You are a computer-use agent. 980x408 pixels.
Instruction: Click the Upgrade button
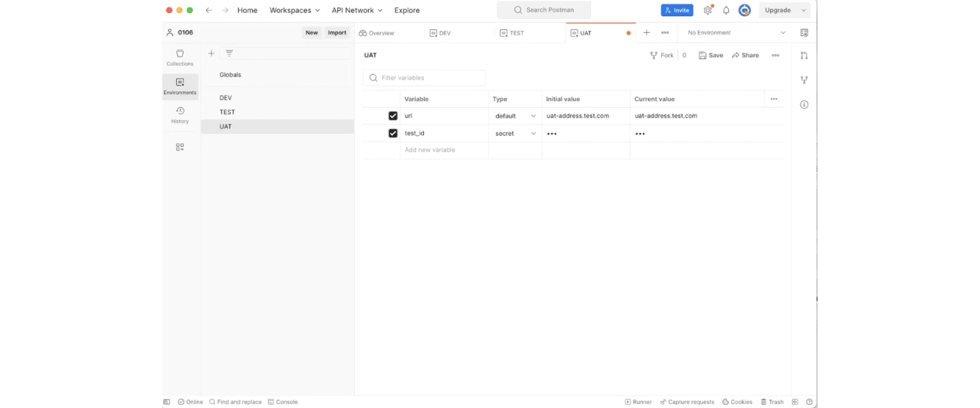click(777, 10)
